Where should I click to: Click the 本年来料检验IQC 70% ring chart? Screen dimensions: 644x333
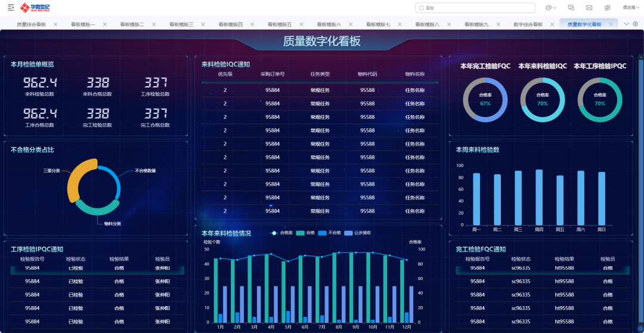[543, 100]
